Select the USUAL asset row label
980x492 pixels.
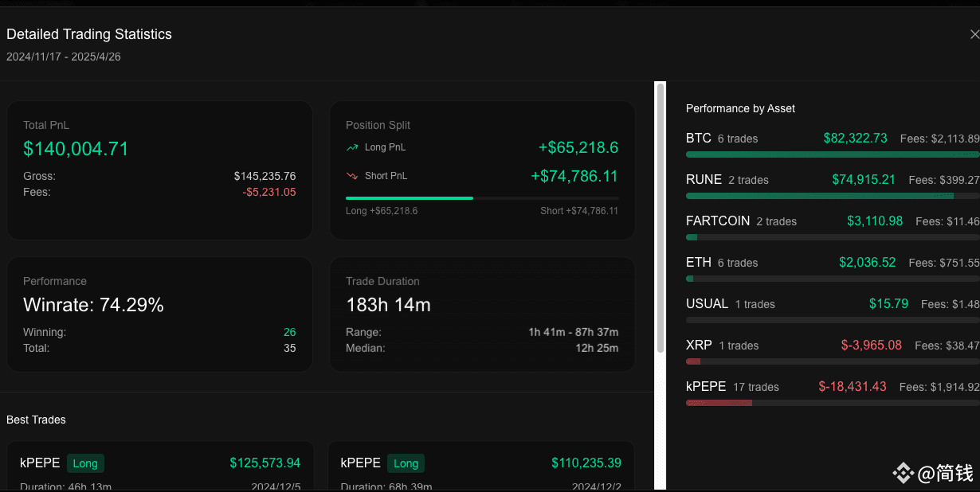click(x=707, y=303)
